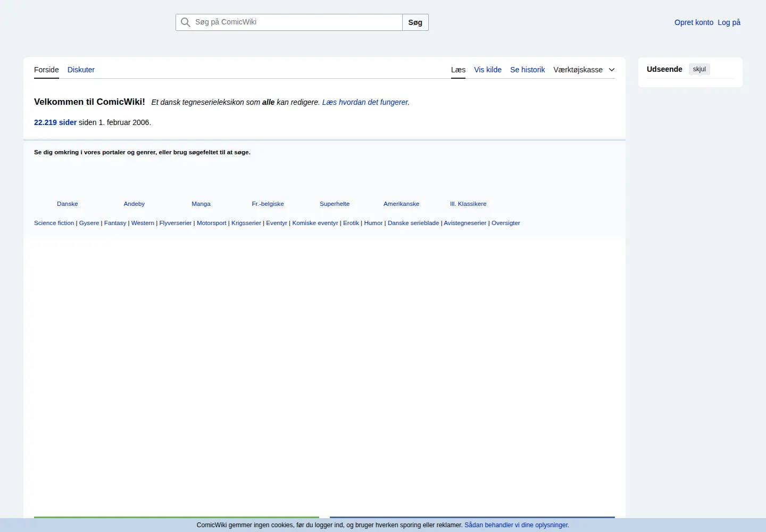Open the Log på link
Viewport: 766px width, 532px height.
coord(729,22)
